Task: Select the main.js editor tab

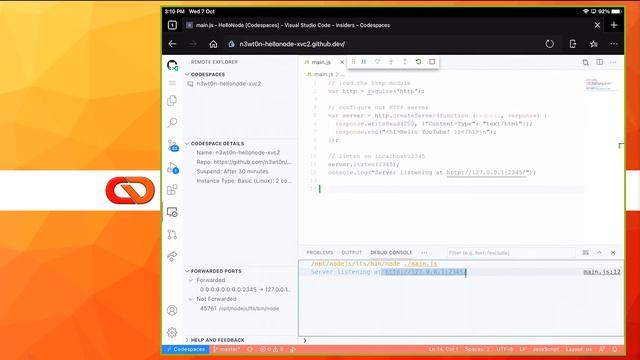Action: pyautogui.click(x=320, y=62)
